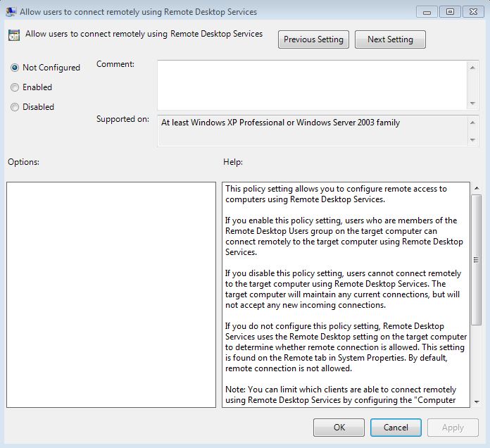Image resolution: width=490 pixels, height=448 pixels.
Task: Click the Help pane scroll up arrow
Action: click(x=477, y=188)
